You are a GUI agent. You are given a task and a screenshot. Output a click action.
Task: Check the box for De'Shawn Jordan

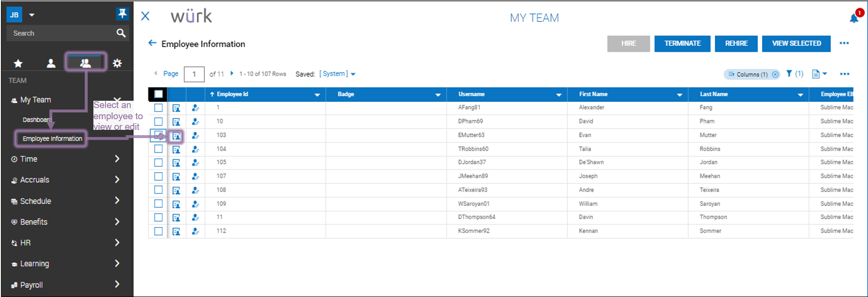coord(158,162)
